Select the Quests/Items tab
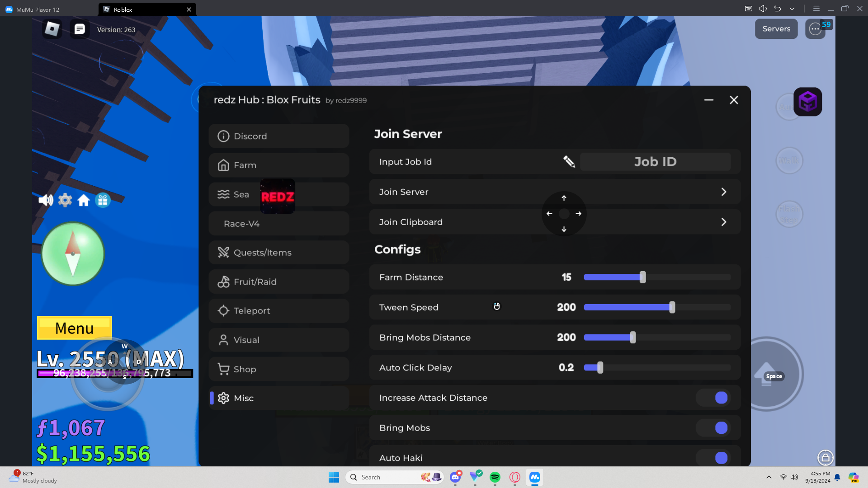This screenshot has width=868, height=488. coord(279,253)
